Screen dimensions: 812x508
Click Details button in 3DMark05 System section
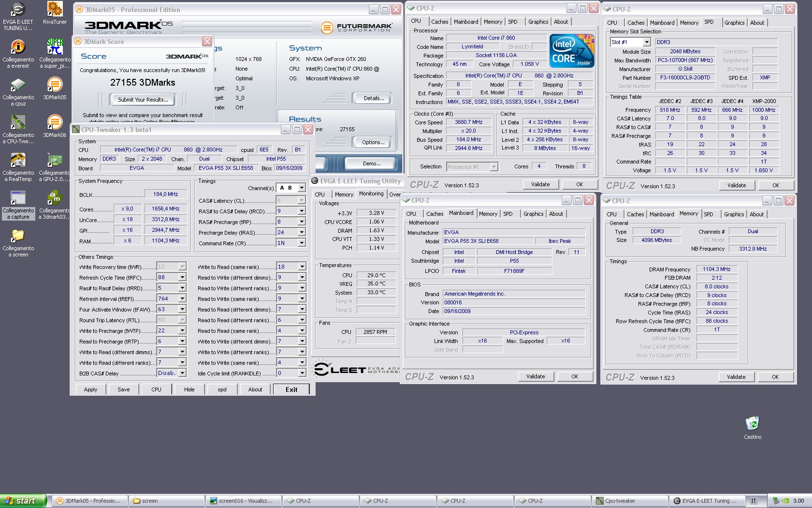[374, 98]
